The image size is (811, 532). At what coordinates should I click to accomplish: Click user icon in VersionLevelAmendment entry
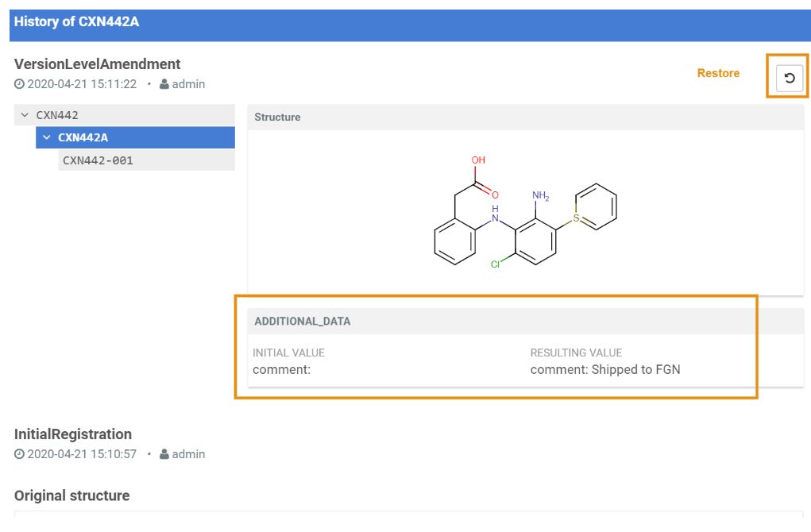[x=164, y=84]
